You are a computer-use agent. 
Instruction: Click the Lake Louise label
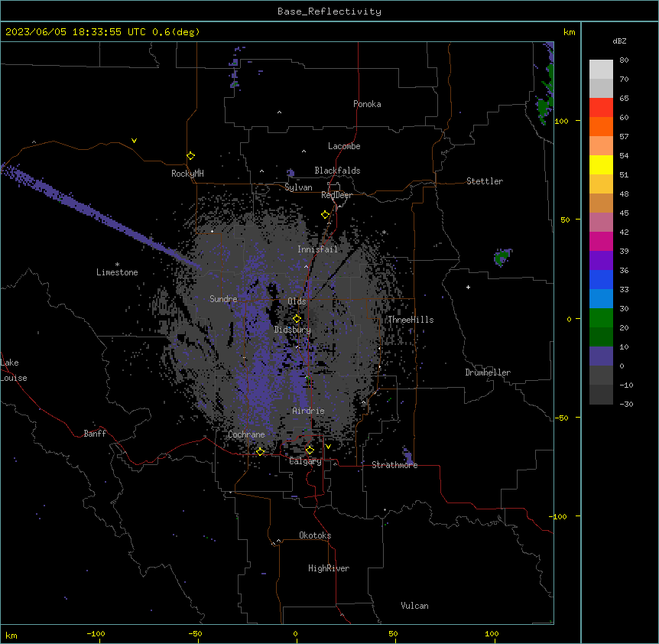(x=14, y=370)
